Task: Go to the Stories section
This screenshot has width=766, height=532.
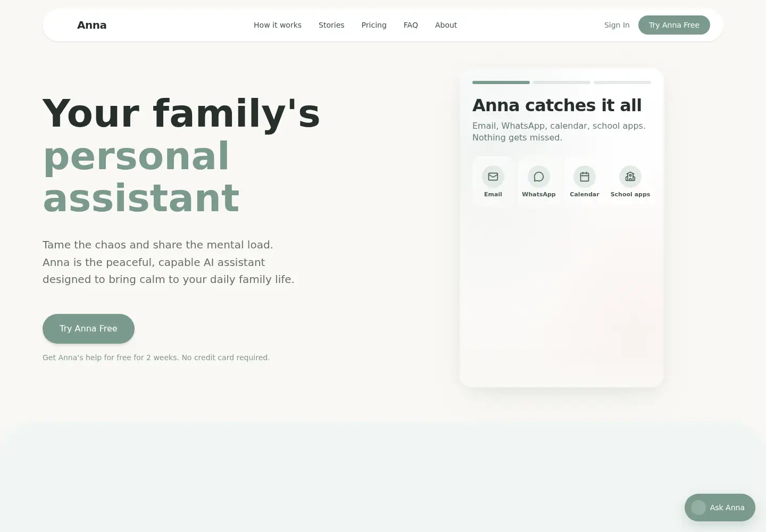Action: pyautogui.click(x=331, y=25)
